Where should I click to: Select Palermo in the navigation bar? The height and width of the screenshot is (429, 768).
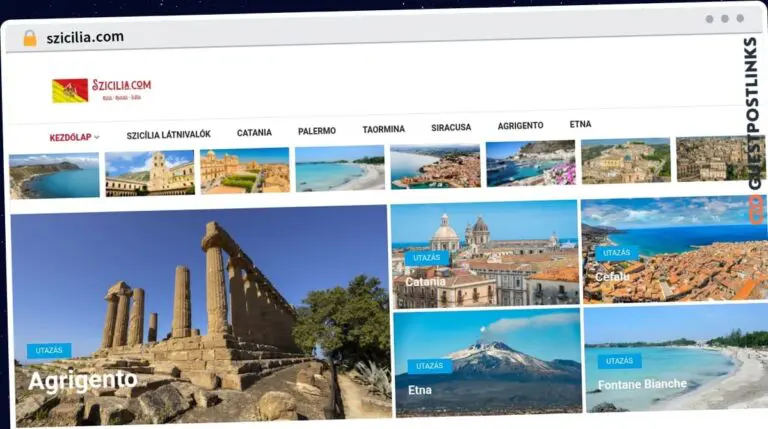click(x=317, y=131)
